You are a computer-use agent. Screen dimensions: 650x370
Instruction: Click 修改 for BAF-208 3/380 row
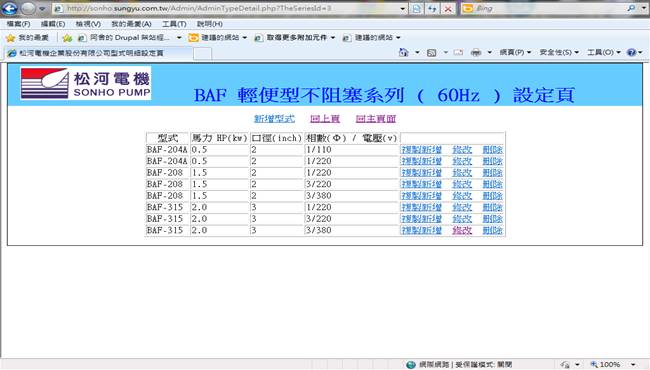(x=462, y=196)
